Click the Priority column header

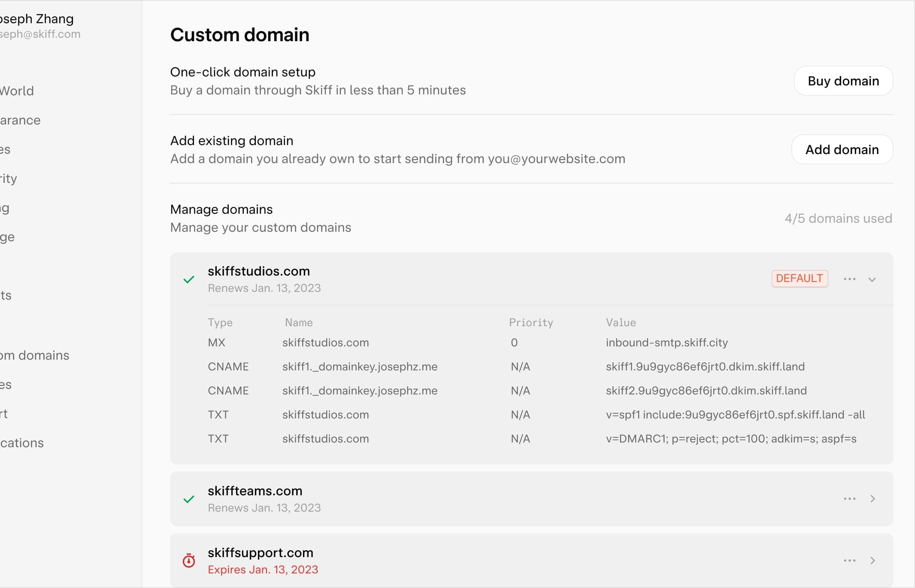click(x=531, y=323)
